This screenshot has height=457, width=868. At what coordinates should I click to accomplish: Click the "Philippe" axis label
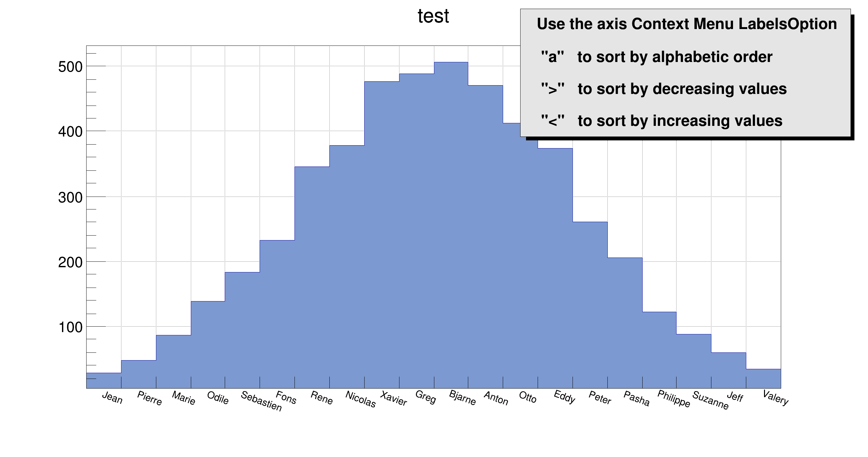tap(674, 399)
